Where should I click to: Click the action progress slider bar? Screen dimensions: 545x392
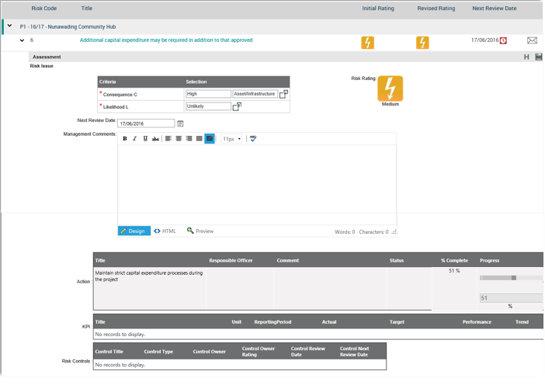(510, 277)
